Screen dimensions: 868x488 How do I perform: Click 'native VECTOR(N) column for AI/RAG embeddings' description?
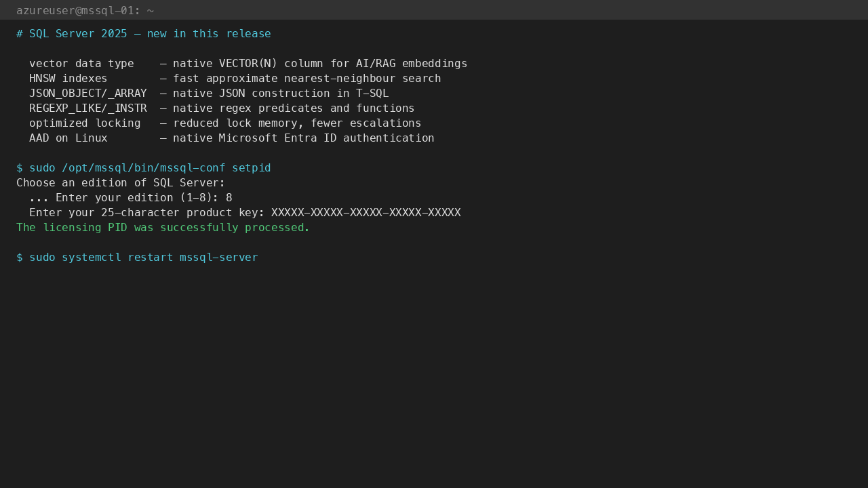(x=320, y=64)
